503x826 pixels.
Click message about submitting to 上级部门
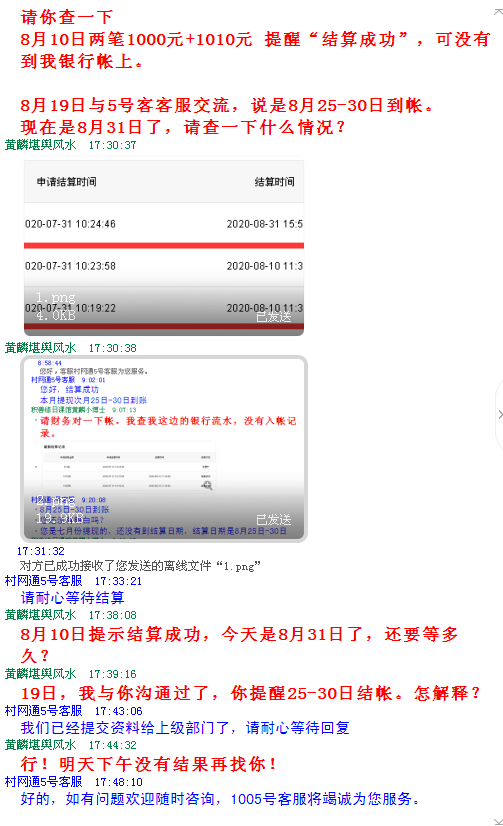coord(185,728)
